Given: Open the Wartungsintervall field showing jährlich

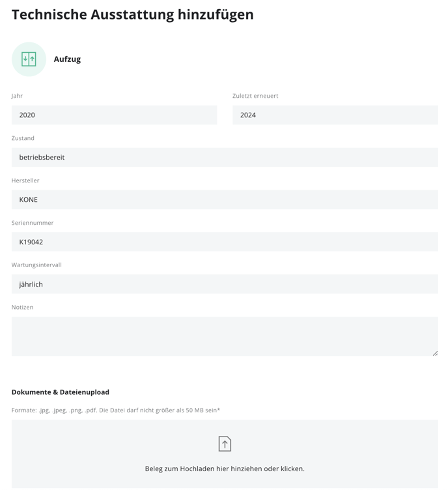Looking at the screenshot, I should point(225,284).
